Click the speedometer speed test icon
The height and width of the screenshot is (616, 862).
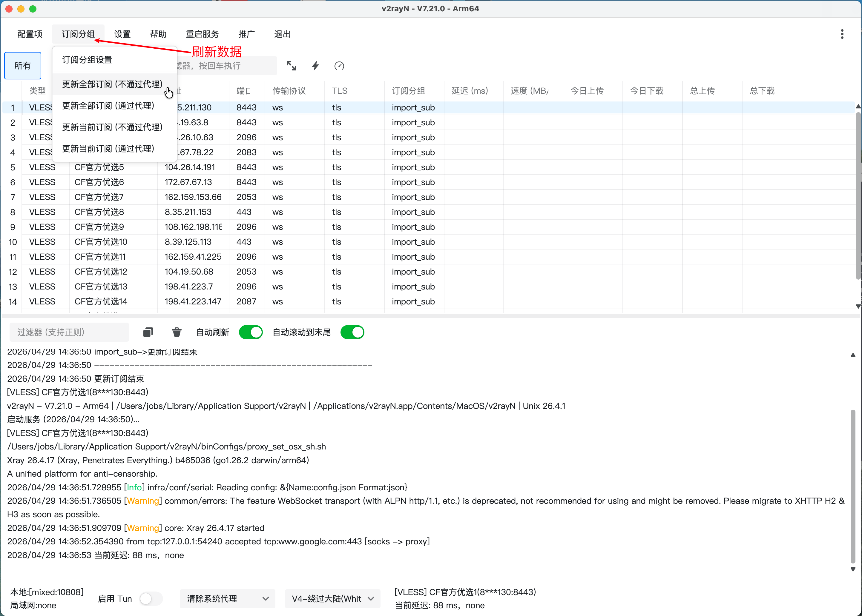coord(339,66)
